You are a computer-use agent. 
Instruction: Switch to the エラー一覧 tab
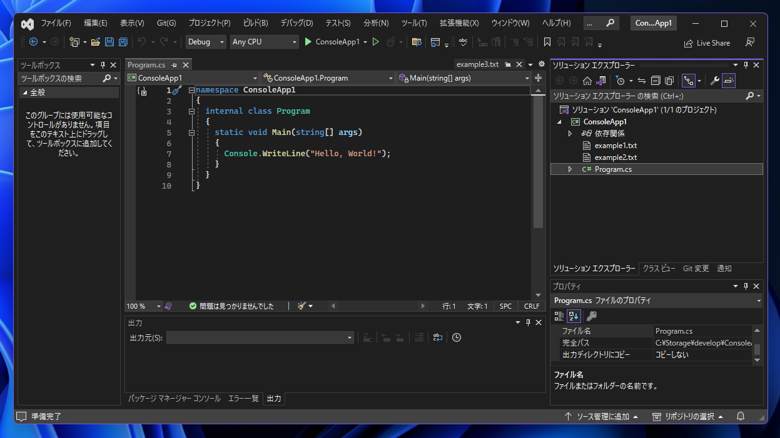click(243, 399)
